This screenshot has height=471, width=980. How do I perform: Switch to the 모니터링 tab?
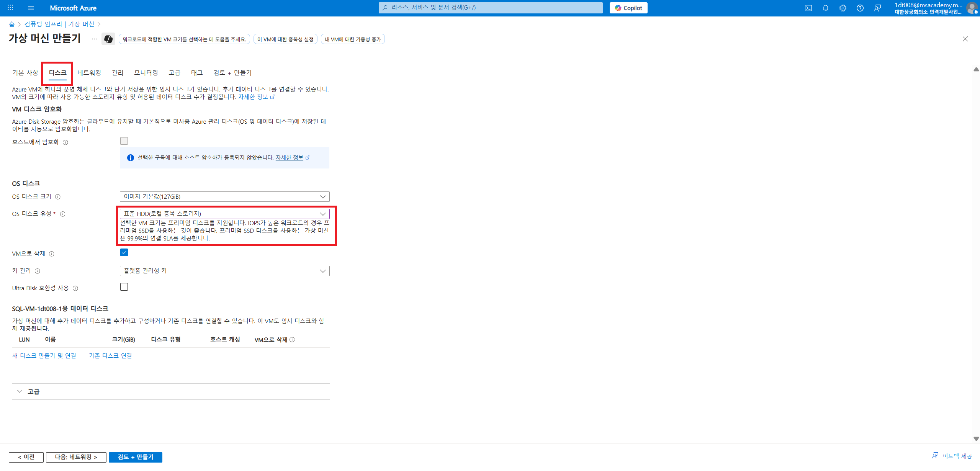pyautogui.click(x=146, y=73)
